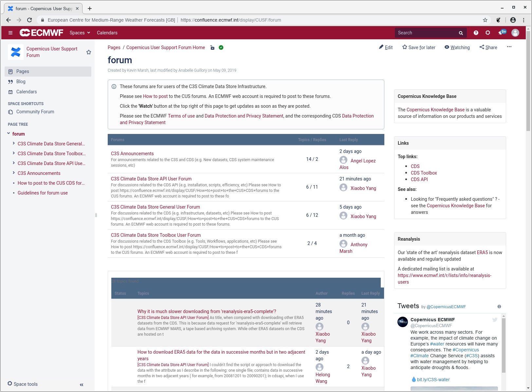Click the green page status check icon

221,47
